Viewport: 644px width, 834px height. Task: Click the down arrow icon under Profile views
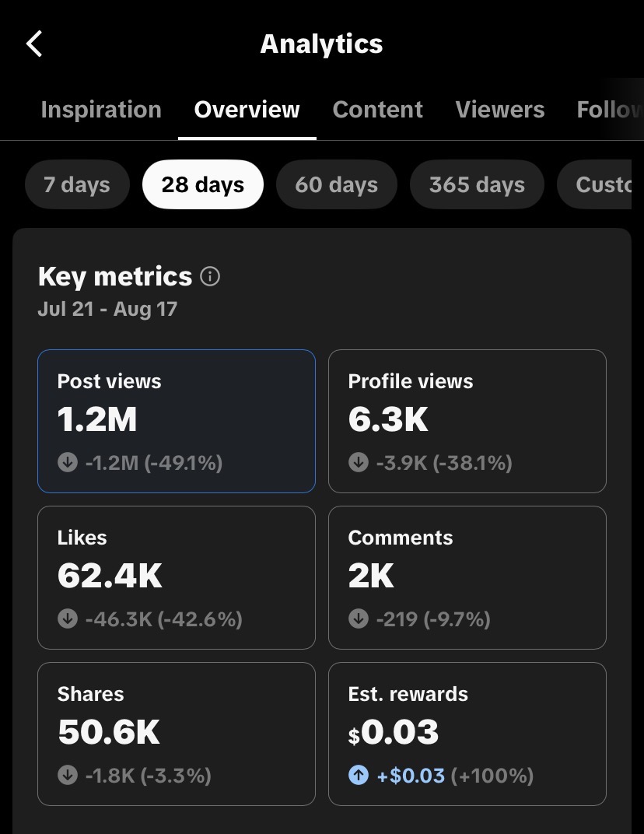[x=359, y=462]
